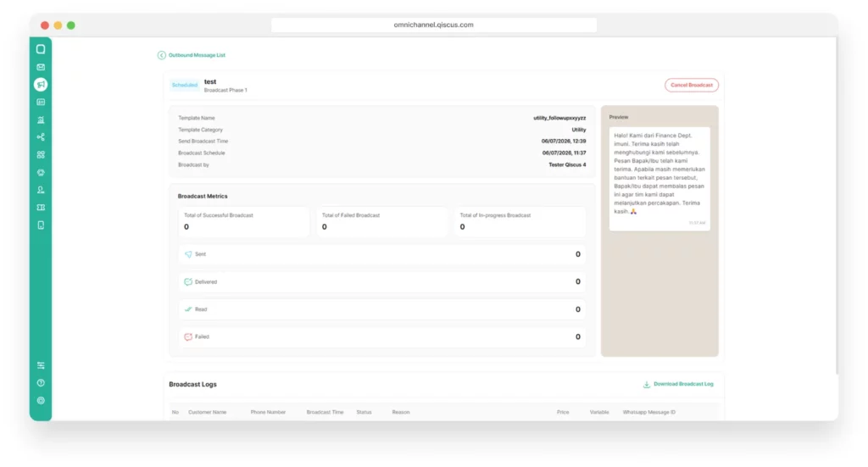The height and width of the screenshot is (467, 868).
Task: Click the Template Name label
Action: (x=197, y=118)
